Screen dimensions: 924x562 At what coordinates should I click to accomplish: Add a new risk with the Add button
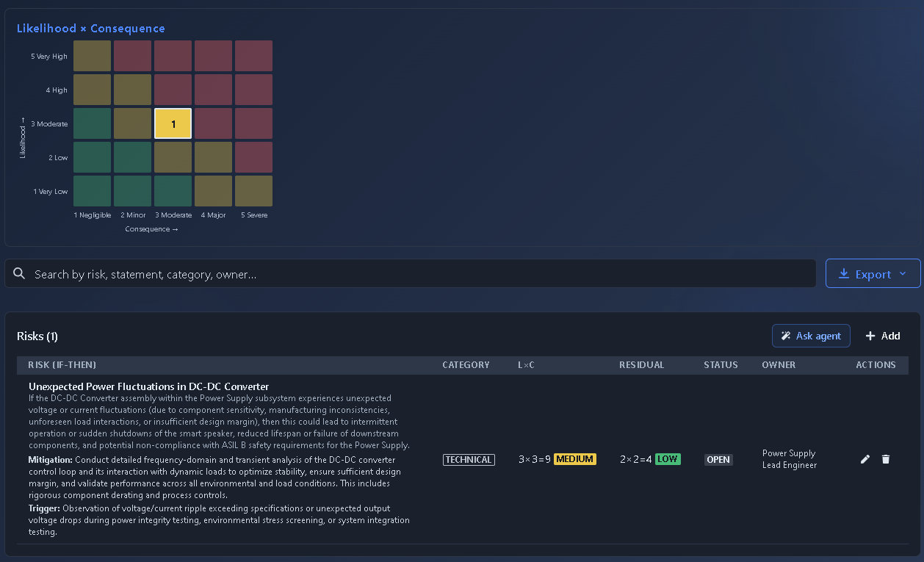(x=883, y=336)
